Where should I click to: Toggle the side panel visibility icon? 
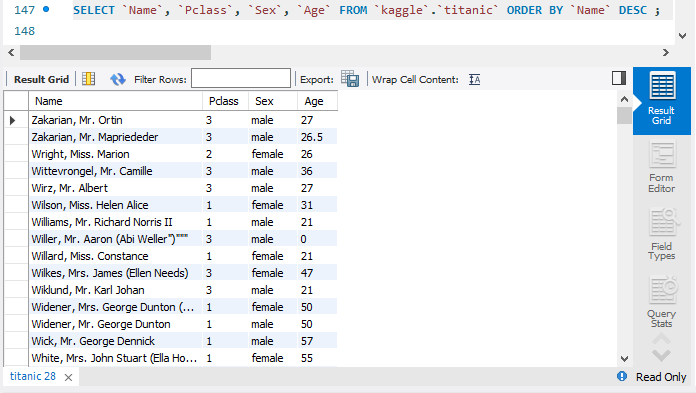click(619, 78)
